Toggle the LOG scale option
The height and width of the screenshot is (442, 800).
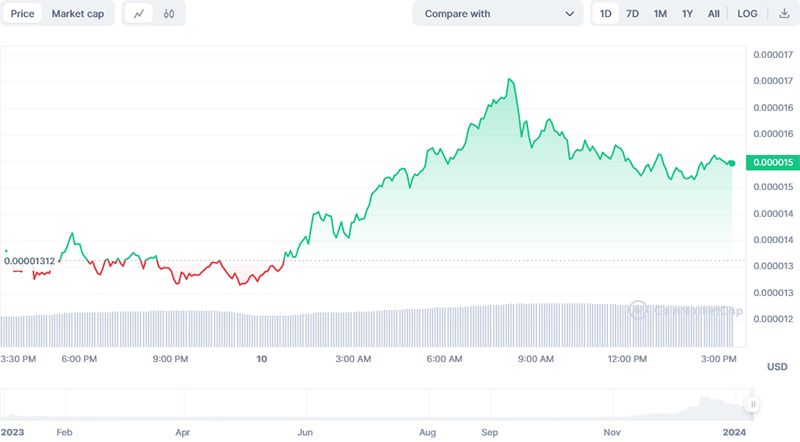point(747,14)
